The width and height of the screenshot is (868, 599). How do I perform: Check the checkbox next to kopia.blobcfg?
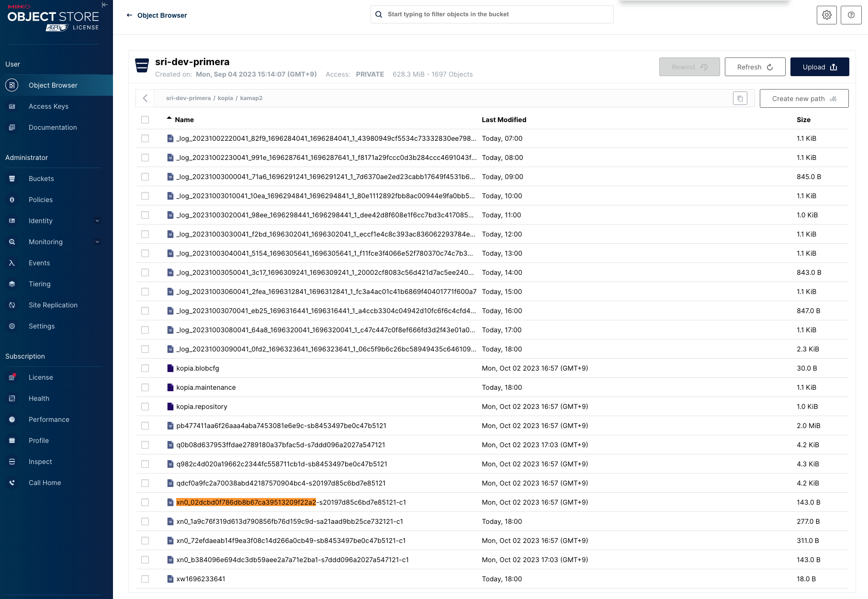[145, 368]
